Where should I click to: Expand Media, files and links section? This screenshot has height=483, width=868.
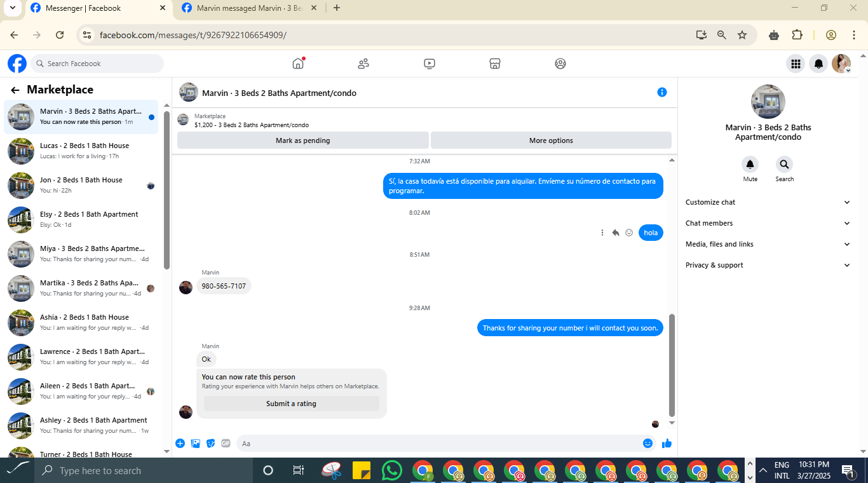(x=768, y=244)
